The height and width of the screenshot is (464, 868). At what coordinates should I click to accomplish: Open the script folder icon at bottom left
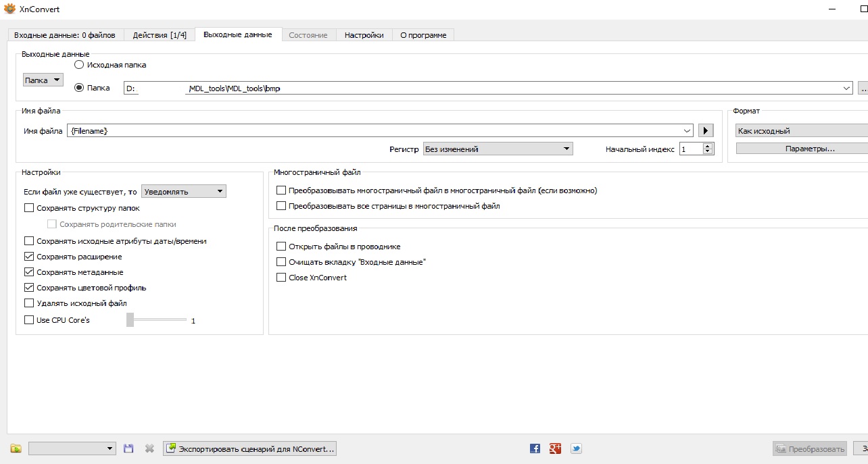(16, 448)
